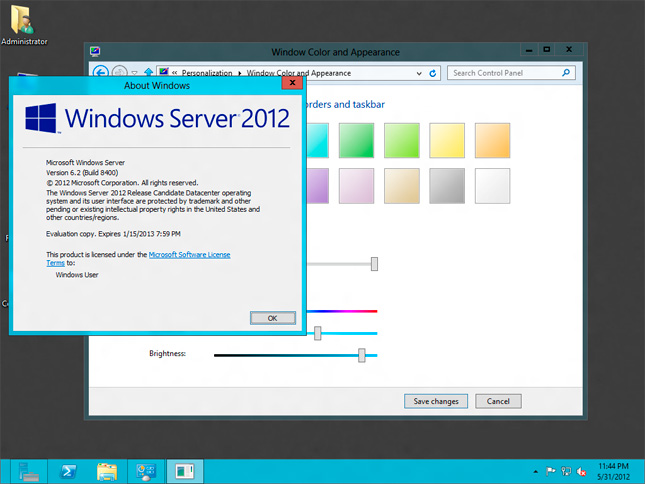
Task: Choose the pale pink color swatch
Action: click(x=356, y=185)
